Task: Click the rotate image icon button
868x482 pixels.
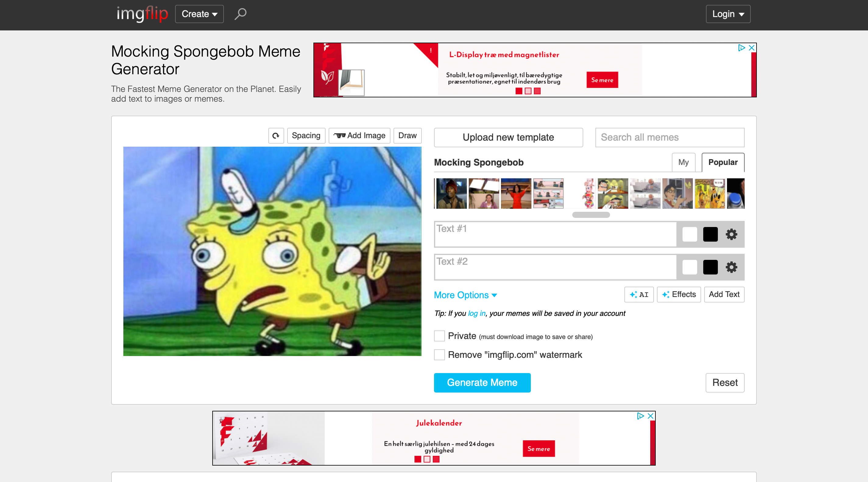Action: [276, 136]
